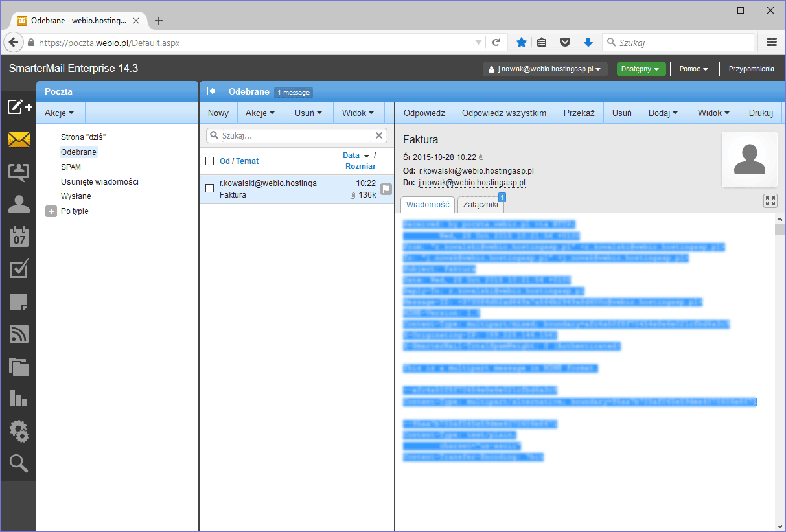The height and width of the screenshot is (532, 786).
Task: Select the SPAM folder
Action: 71,167
